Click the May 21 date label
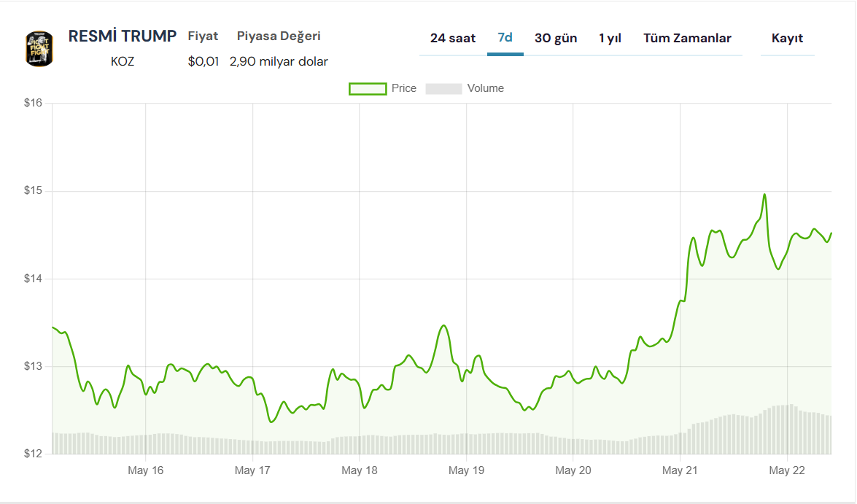 680,470
